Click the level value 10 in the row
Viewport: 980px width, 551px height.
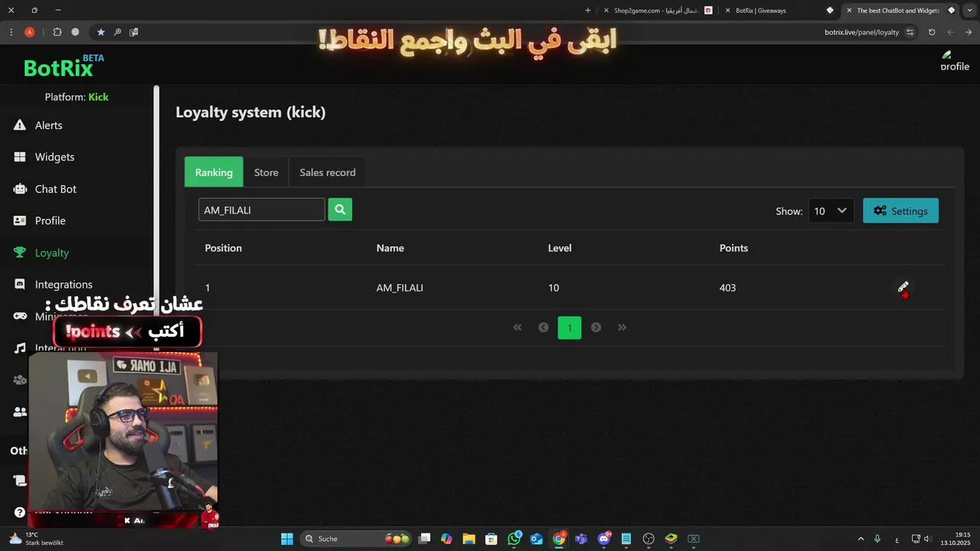554,288
